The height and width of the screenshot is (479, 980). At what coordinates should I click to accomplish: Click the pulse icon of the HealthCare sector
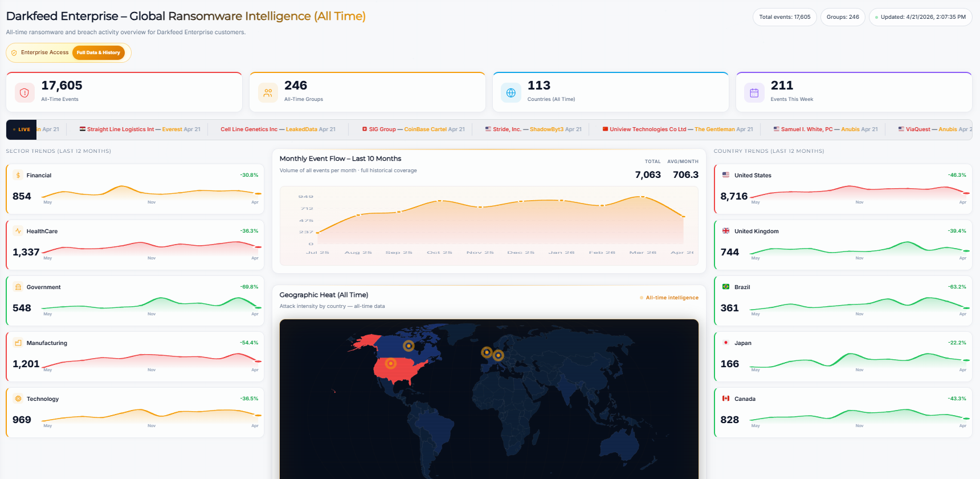18,231
